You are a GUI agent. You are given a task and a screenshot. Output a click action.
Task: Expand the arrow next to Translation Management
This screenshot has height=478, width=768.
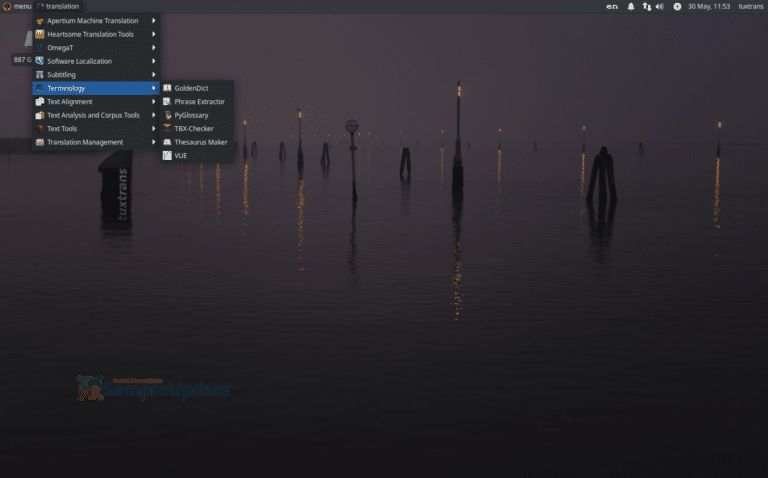pos(154,142)
